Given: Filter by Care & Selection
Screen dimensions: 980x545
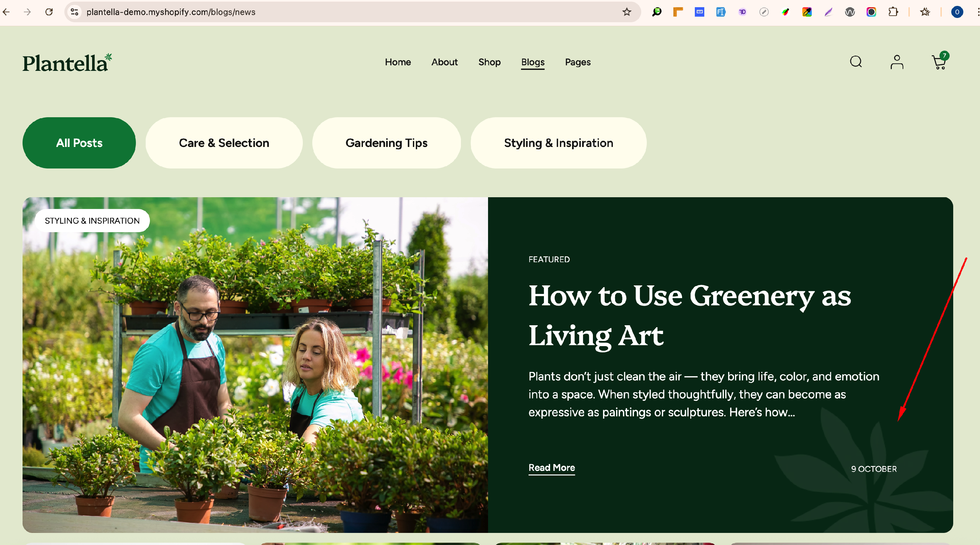Looking at the screenshot, I should coord(224,143).
